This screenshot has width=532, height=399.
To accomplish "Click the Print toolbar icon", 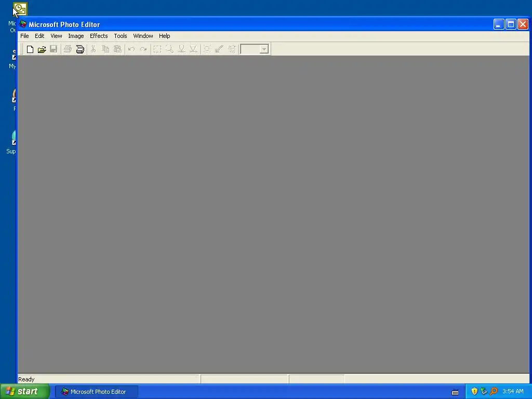I will click(68, 49).
